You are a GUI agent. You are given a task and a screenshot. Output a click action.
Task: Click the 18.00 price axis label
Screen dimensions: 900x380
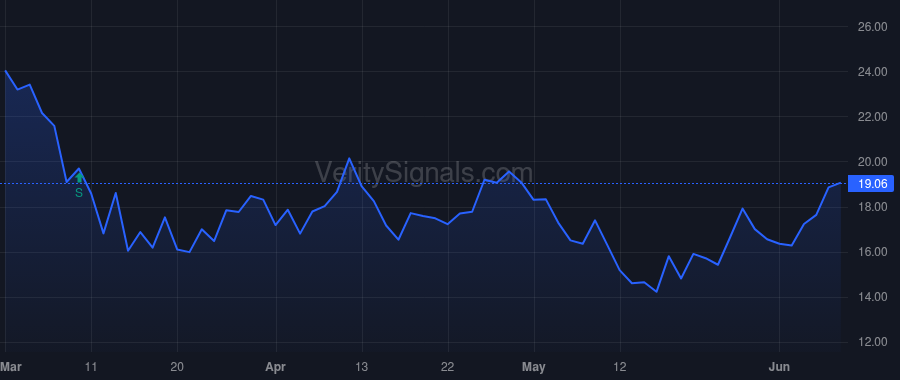click(x=872, y=207)
